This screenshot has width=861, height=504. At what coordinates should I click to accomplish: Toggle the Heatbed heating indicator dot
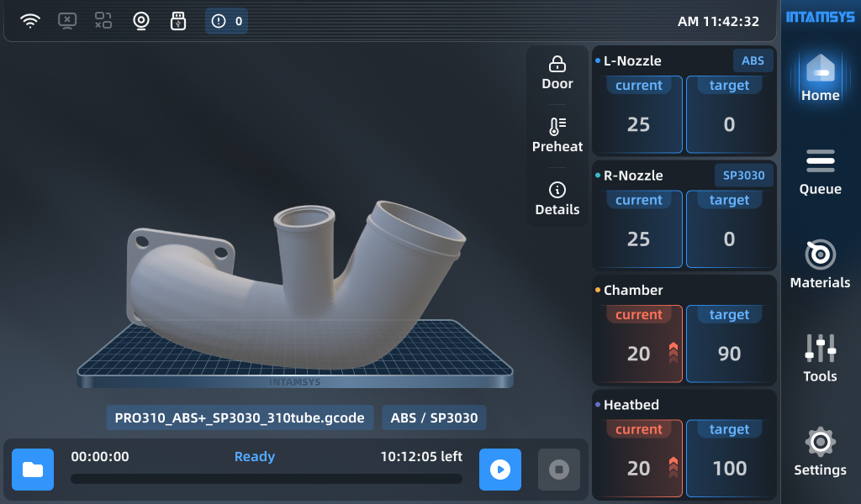599,405
